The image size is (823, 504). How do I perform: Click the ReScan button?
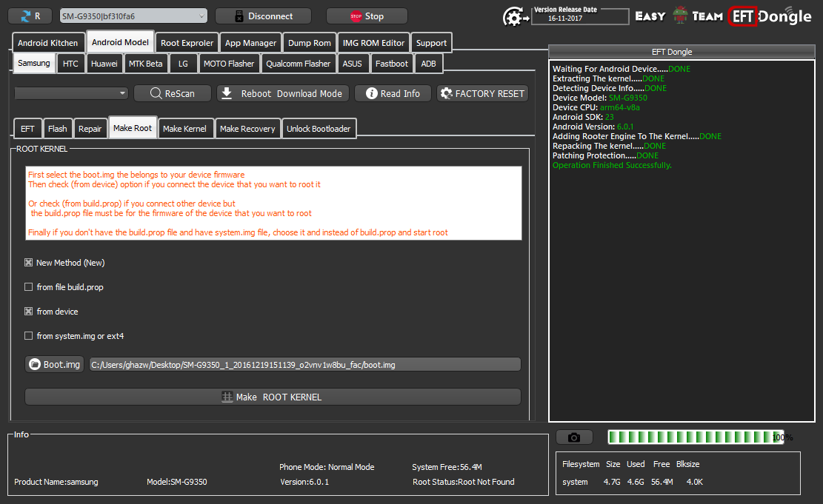[172, 93]
